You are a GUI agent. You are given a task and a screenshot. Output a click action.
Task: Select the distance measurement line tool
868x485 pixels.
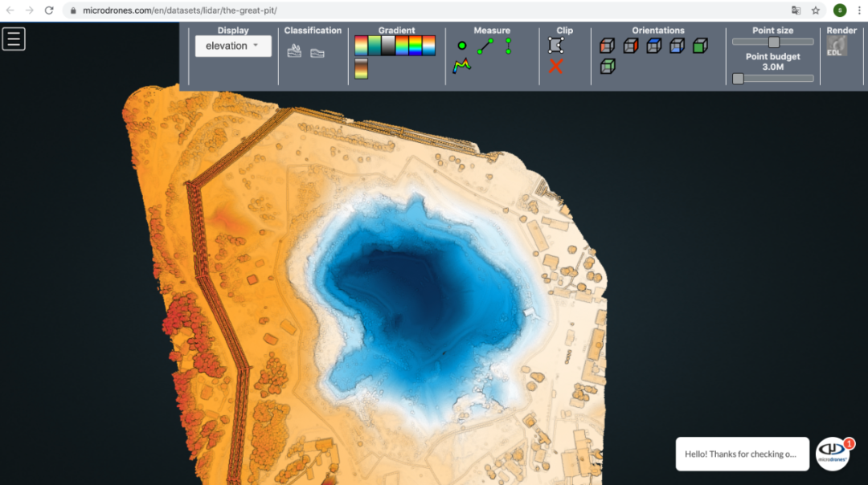[x=485, y=47]
